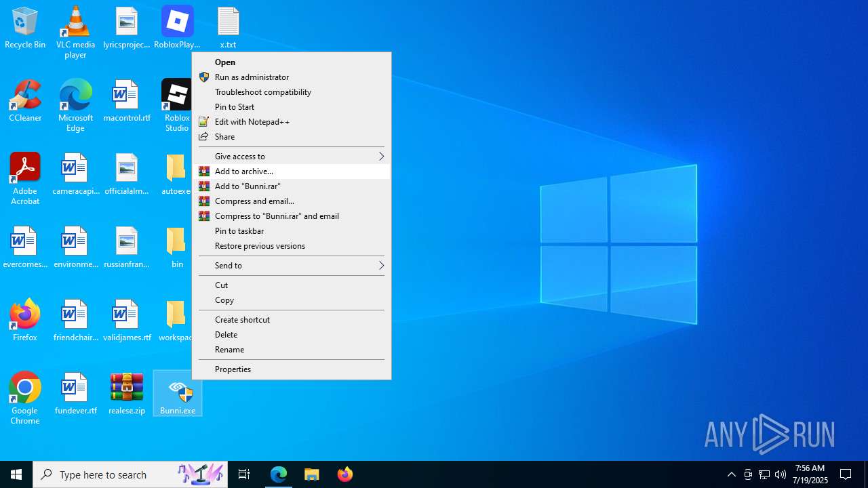Open the taskbar clock showing 7:56 AM
Screen dimensions: 868x488
point(811,474)
